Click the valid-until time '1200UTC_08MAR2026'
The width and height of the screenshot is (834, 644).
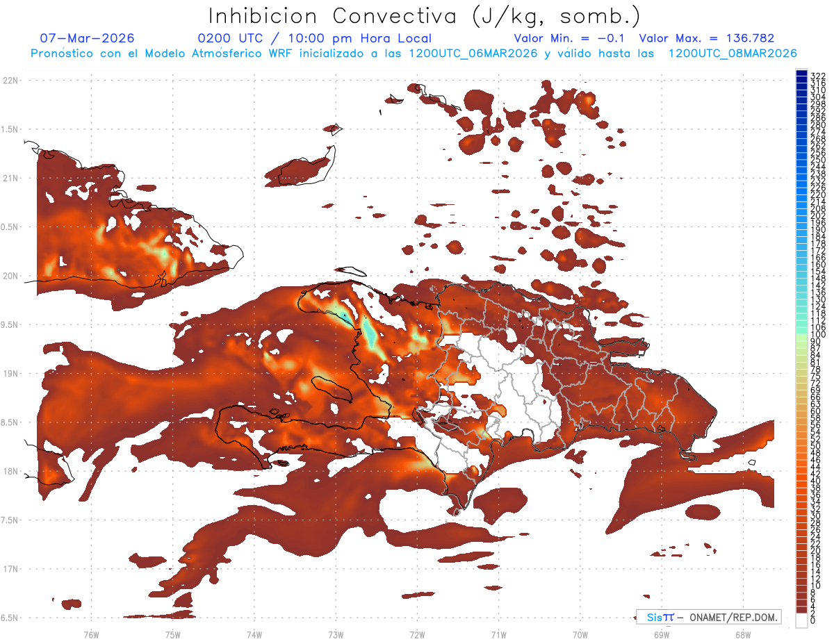[733, 53]
